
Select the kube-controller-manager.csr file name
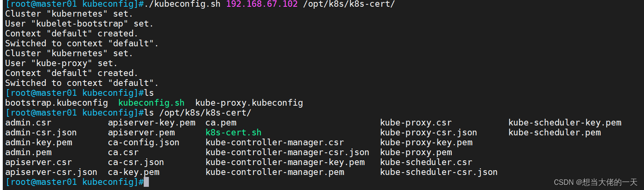[274, 142]
